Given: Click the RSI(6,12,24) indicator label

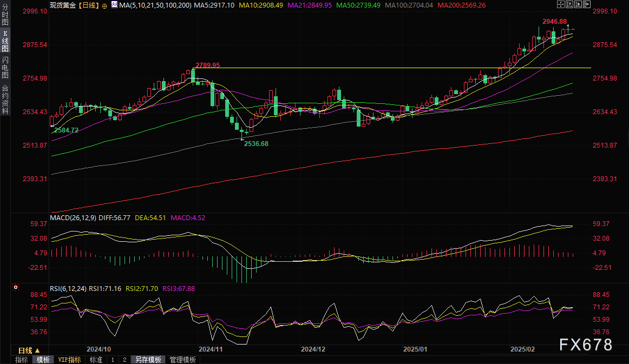Looking at the screenshot, I should (x=68, y=289).
